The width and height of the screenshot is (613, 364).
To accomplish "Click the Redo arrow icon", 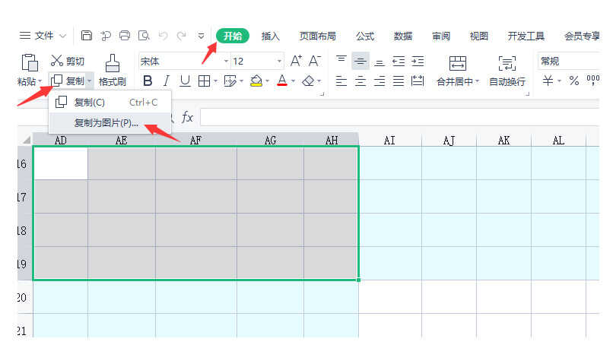I will (x=182, y=36).
